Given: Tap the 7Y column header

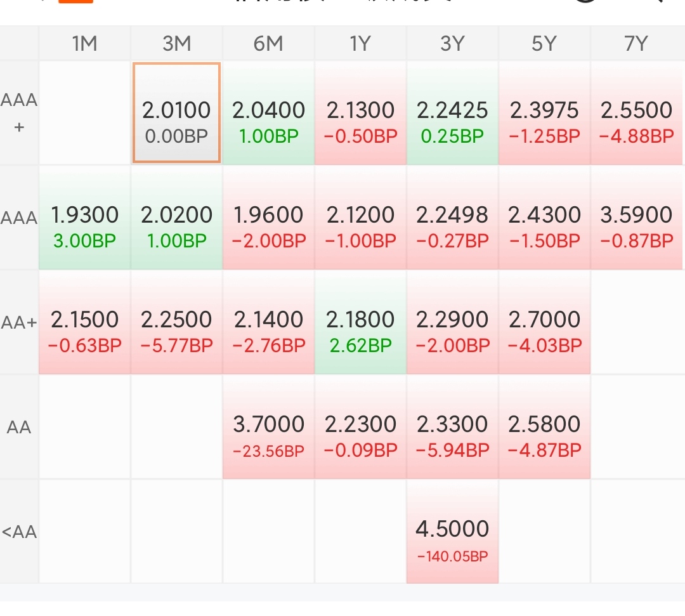Looking at the screenshot, I should (636, 44).
